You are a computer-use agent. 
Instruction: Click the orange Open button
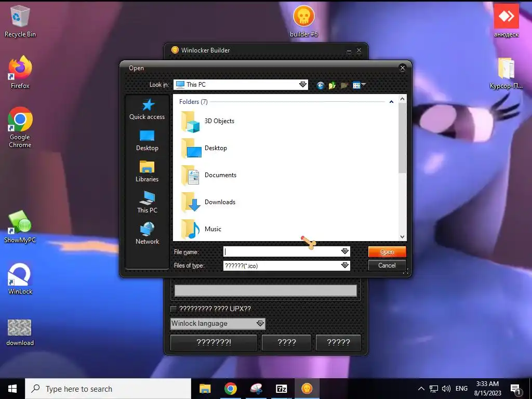pos(387,252)
